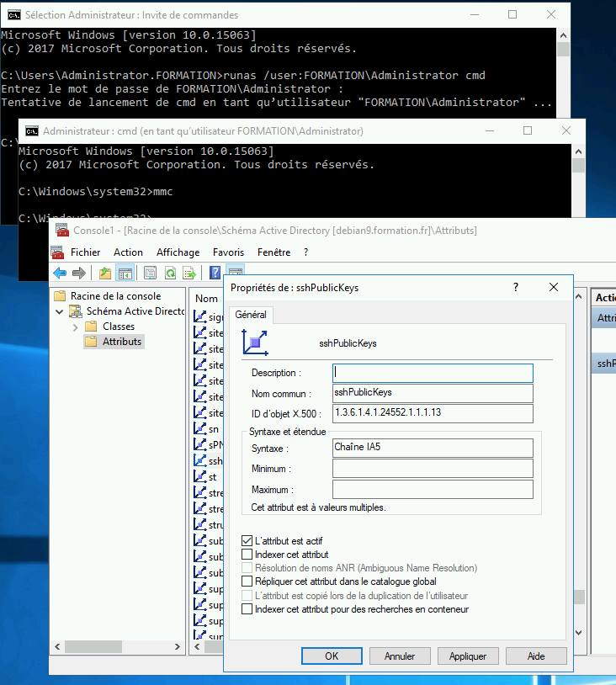Click the Attributs folder icon
Screen dimensions: 616x685
coord(91,342)
